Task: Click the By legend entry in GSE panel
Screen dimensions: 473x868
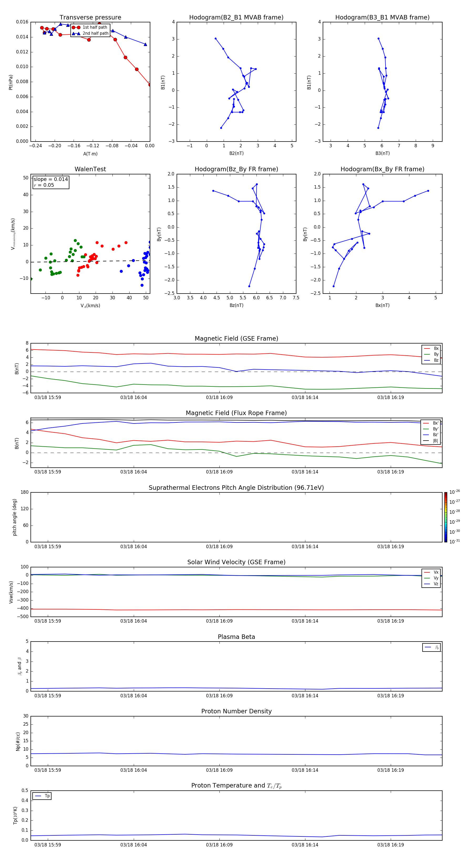Action: coord(431,354)
